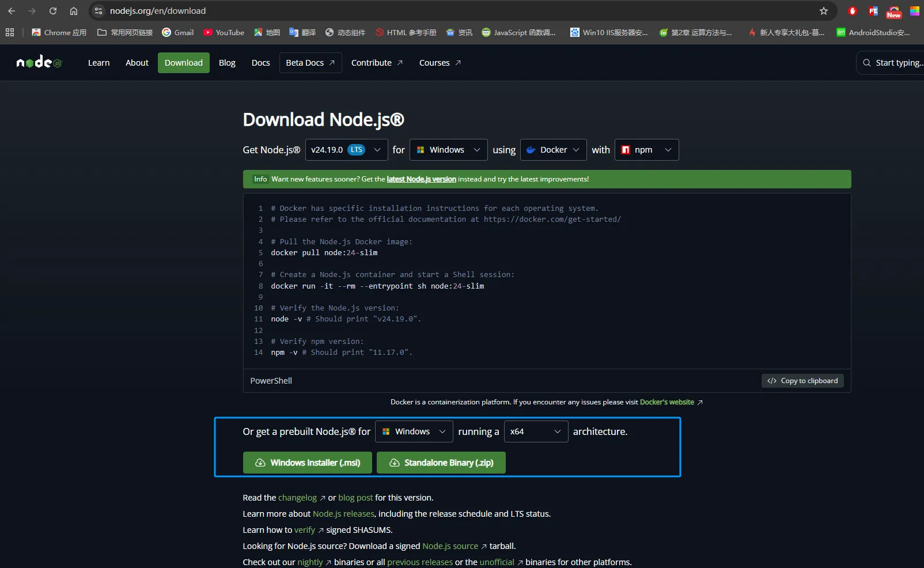
Task: Open the 地图 maps bookmark
Action: [267, 32]
